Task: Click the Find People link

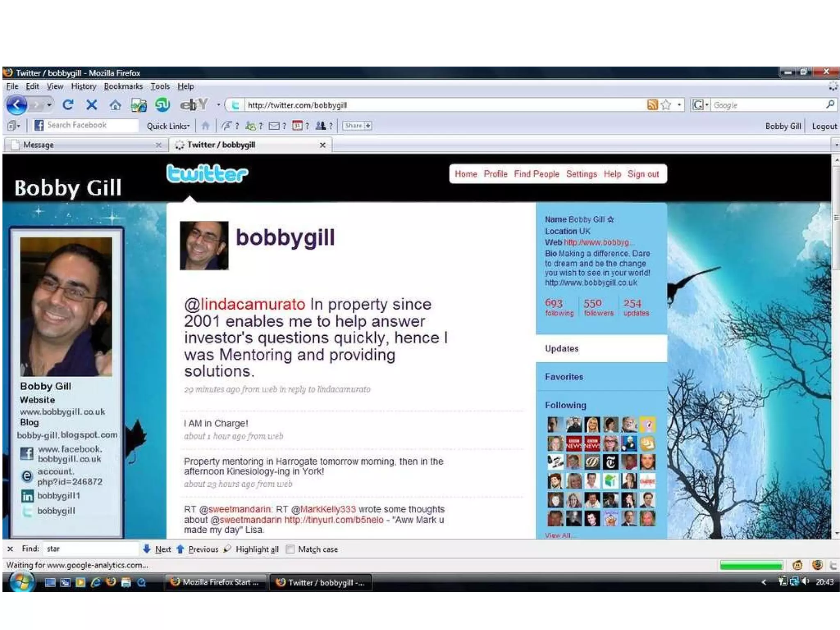Action: [536, 174]
